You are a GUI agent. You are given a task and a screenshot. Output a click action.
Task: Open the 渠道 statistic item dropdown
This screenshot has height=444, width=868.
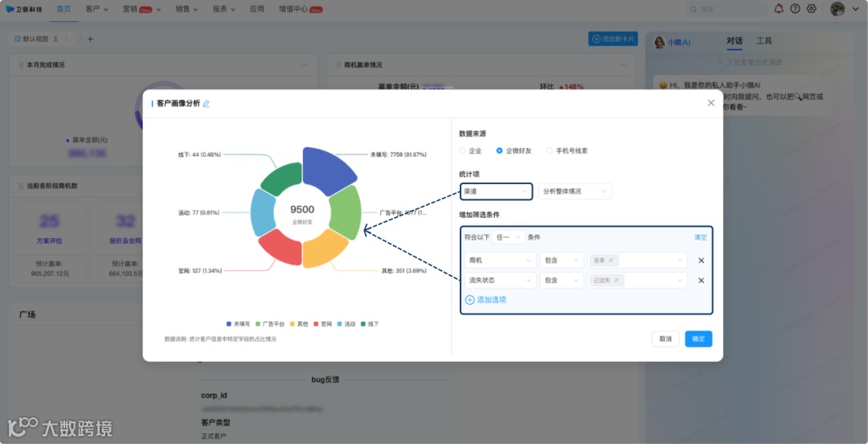pos(496,191)
